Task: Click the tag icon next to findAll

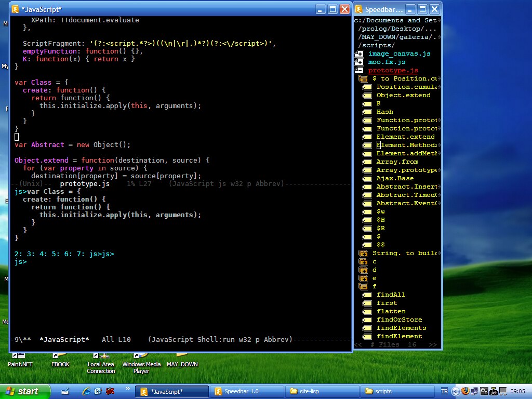Action: 367,295
